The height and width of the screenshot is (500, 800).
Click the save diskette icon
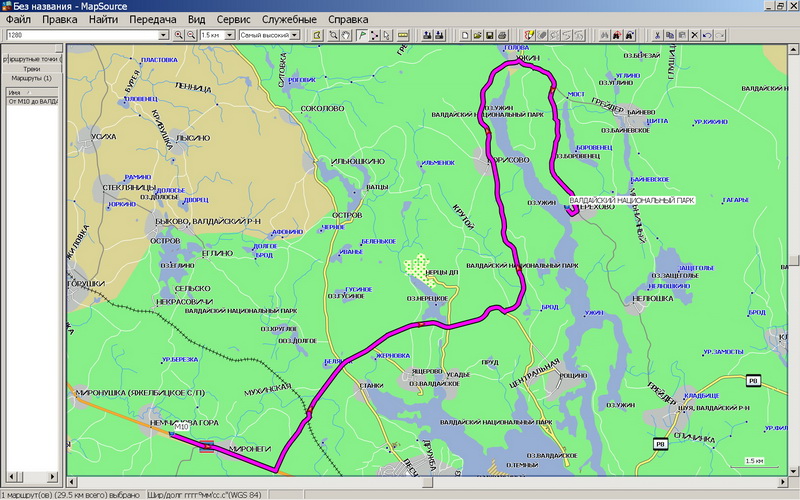click(490, 35)
